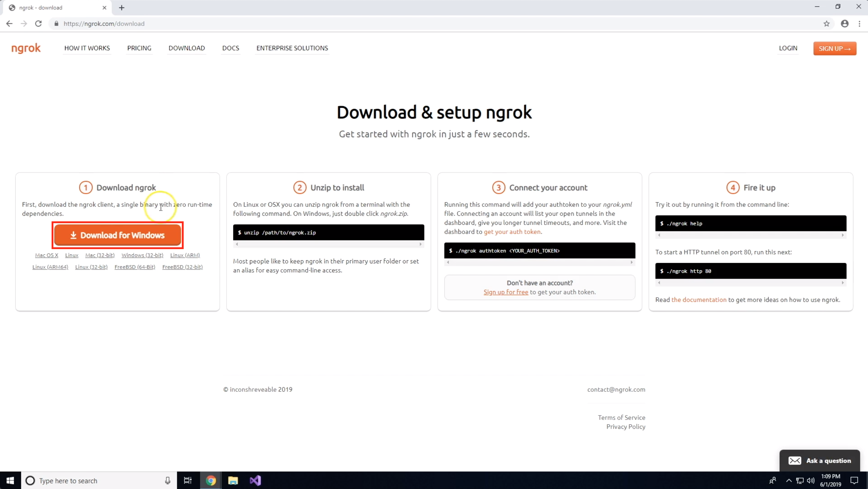Click the unzip code box's right scroll arrow

pos(420,244)
